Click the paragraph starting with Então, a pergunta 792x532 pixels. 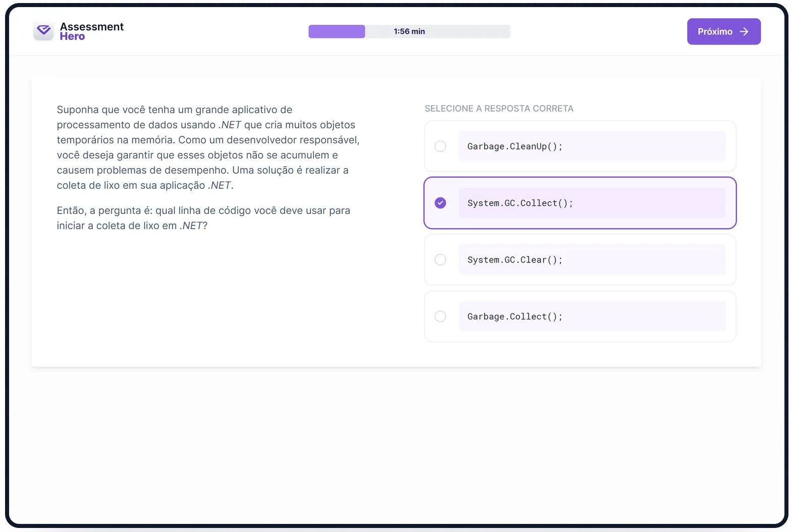203,218
